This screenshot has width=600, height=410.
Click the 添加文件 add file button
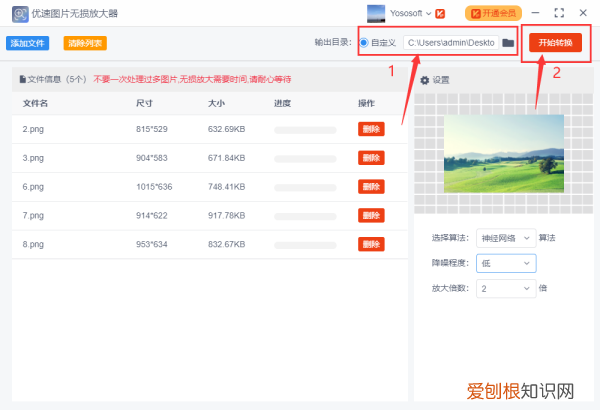(x=28, y=43)
